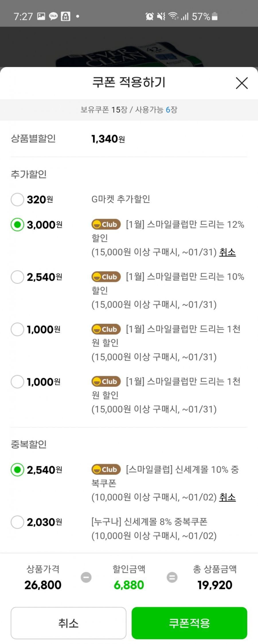Select the selected 3,000원 12% coupon radio
Viewport: 258px width, 644px height.
17,225
